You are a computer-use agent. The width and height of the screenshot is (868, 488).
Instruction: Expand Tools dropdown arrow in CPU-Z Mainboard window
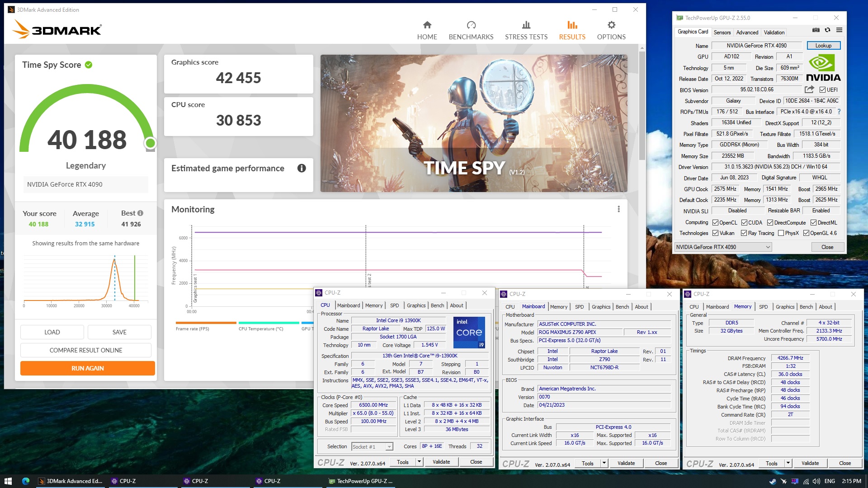click(x=604, y=463)
